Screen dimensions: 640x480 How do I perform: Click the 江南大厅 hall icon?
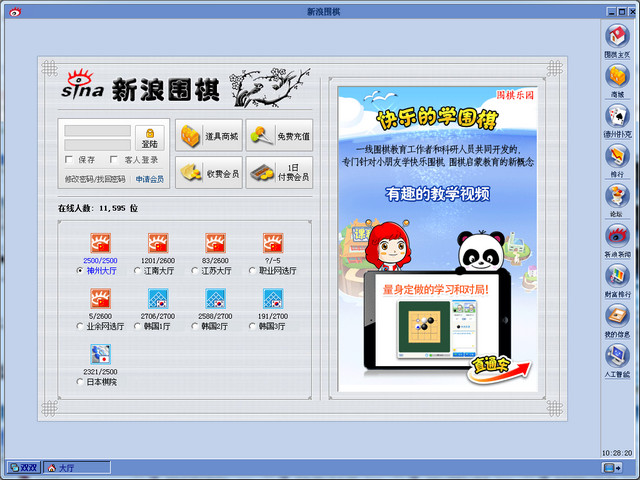pos(158,243)
